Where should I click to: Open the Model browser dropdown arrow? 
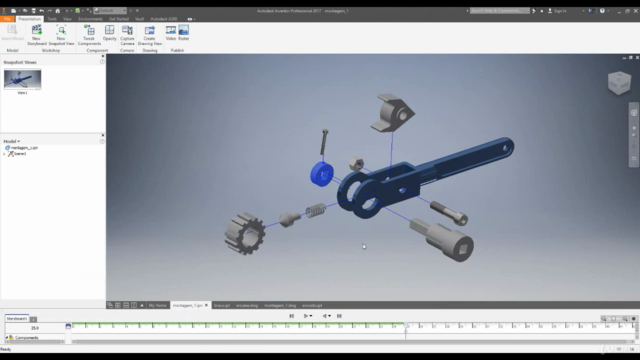(19, 141)
